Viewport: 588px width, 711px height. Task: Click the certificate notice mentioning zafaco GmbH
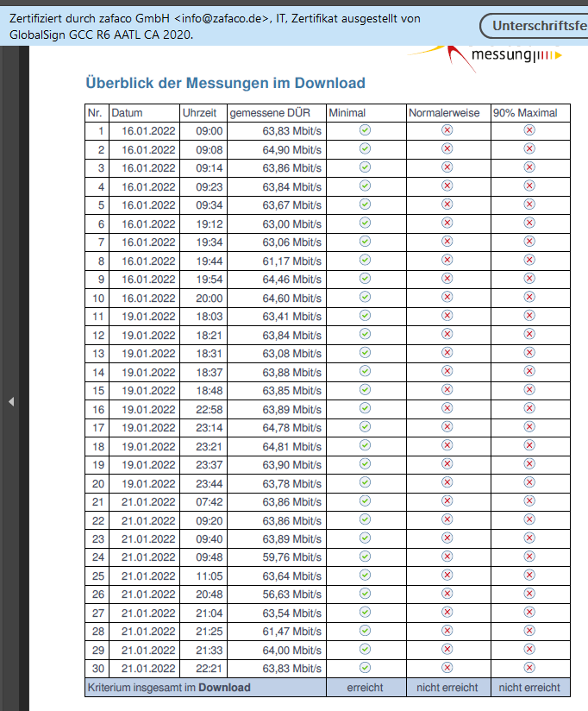(216, 26)
